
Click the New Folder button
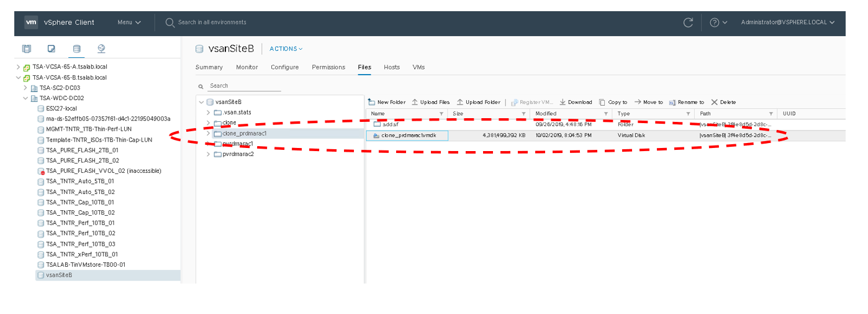point(386,102)
